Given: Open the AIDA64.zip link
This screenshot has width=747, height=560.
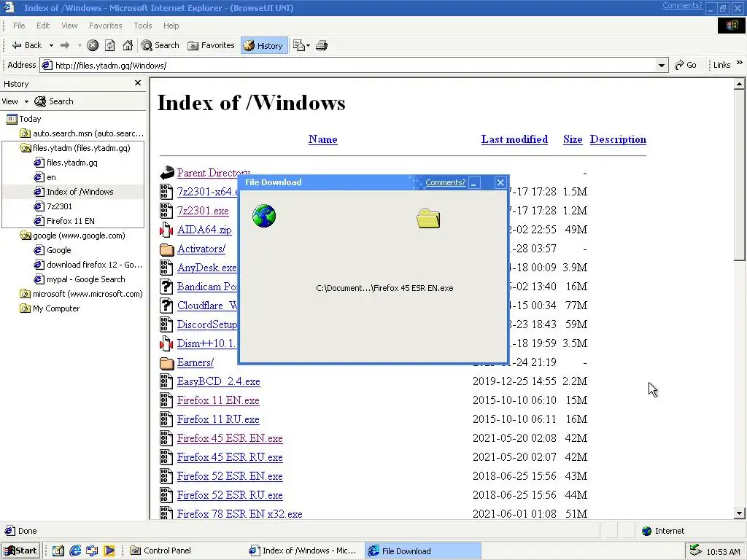Looking at the screenshot, I should [204, 230].
